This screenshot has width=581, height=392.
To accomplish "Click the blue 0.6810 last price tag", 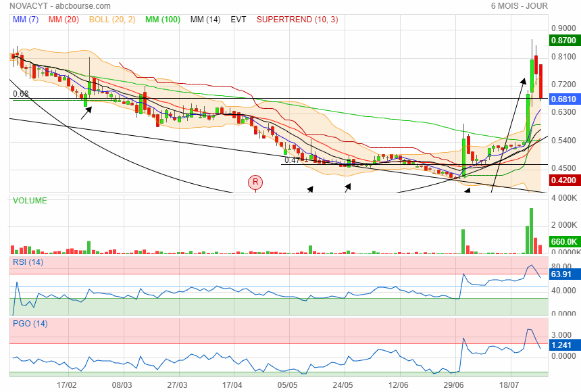I will (x=564, y=99).
